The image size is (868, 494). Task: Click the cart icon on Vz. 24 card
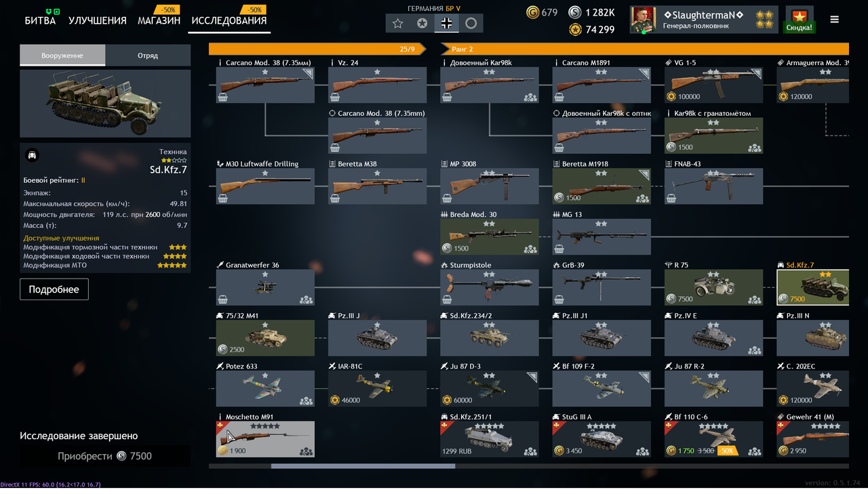pyautogui.click(x=334, y=97)
